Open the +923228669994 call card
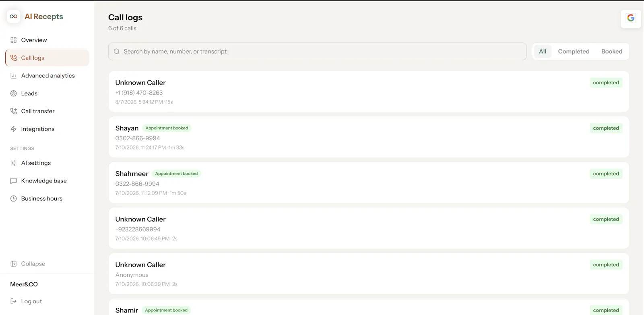Image resolution: width=644 pixels, height=315 pixels. (368, 228)
